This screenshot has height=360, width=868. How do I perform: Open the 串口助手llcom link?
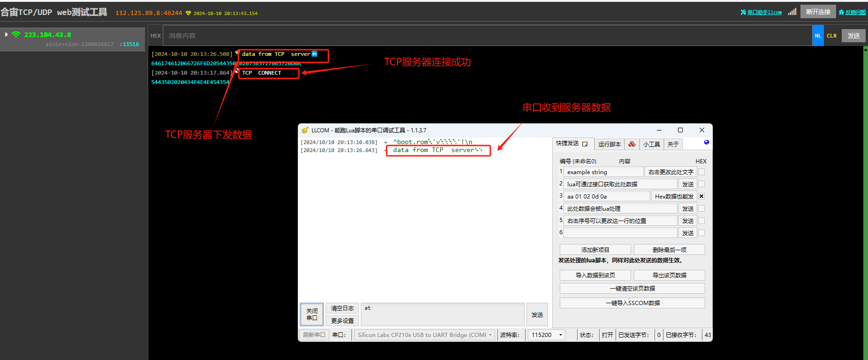(764, 12)
